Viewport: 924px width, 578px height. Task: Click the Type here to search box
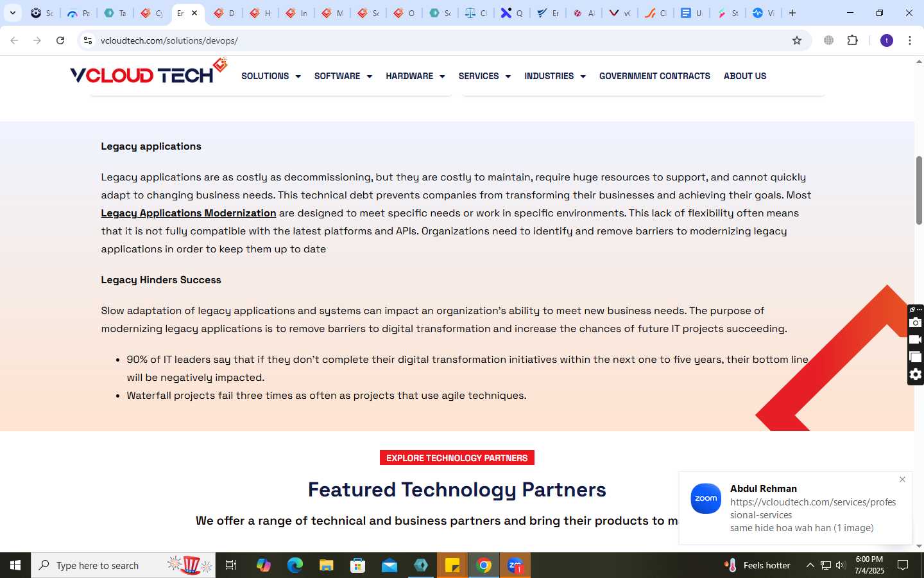(123, 565)
